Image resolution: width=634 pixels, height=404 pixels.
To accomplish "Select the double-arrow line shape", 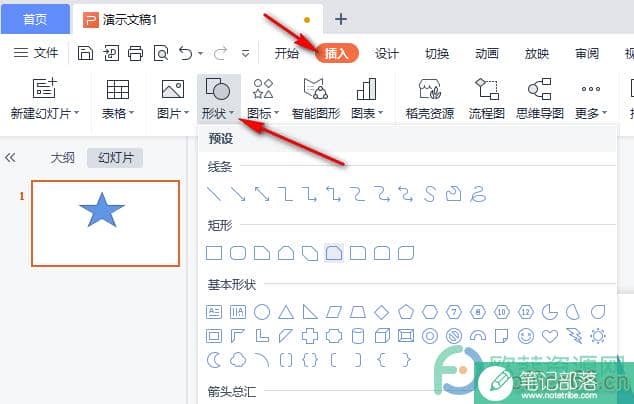I will (x=262, y=194).
